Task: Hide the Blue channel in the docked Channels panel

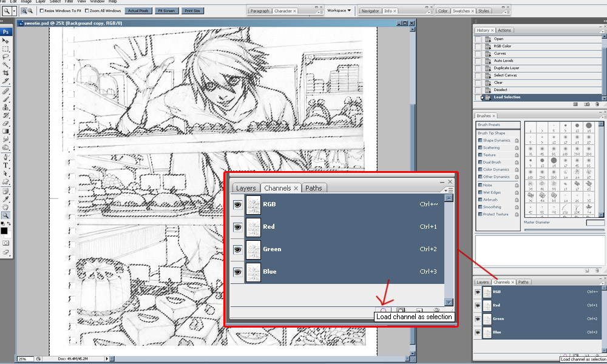Action: 478,332
